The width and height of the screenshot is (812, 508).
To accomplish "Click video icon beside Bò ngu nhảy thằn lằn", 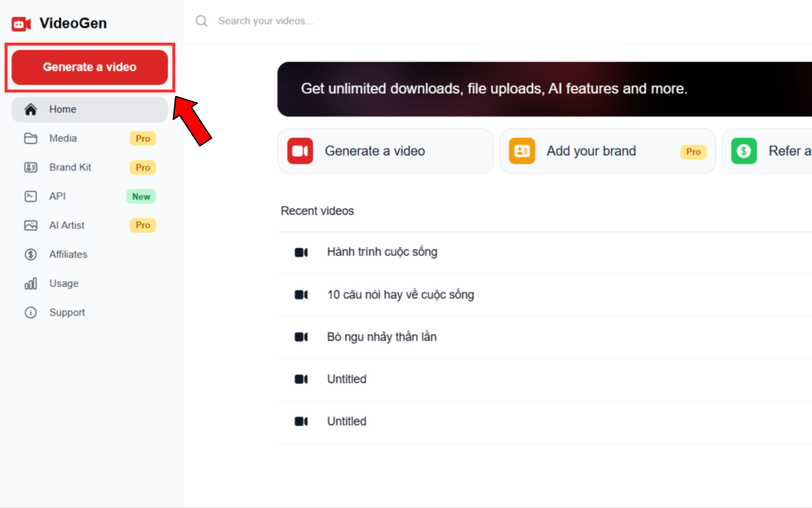I will [301, 337].
